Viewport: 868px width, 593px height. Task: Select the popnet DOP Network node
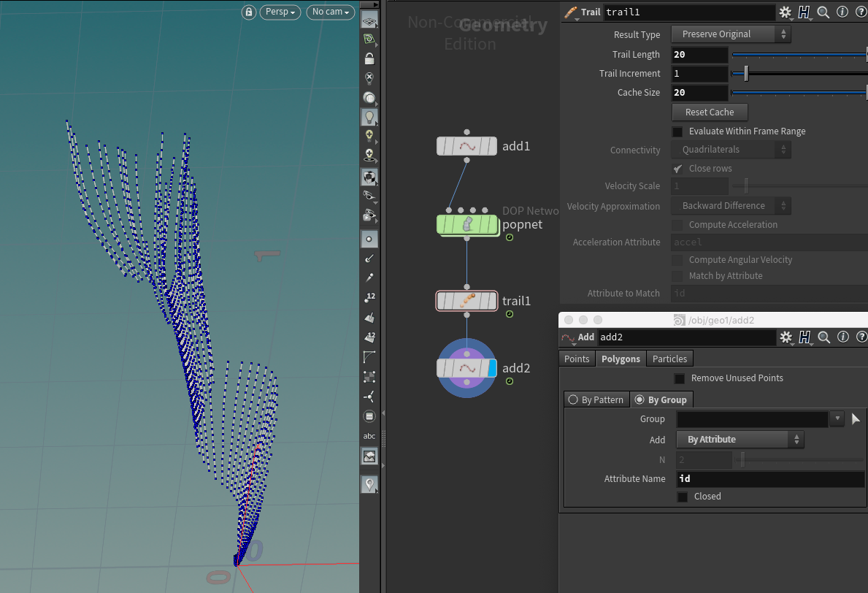pos(466,224)
